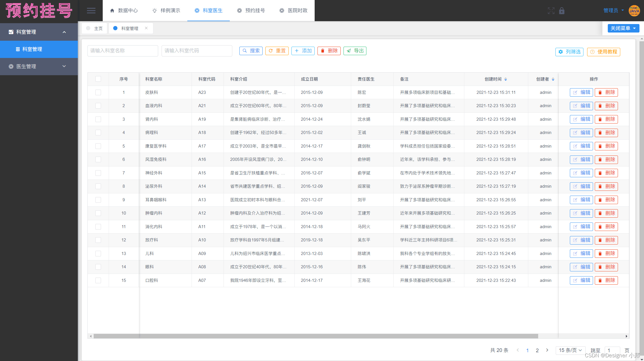The height and width of the screenshot is (361, 644).
Task: Check the 肾内科 row checkbox
Action: (98, 119)
